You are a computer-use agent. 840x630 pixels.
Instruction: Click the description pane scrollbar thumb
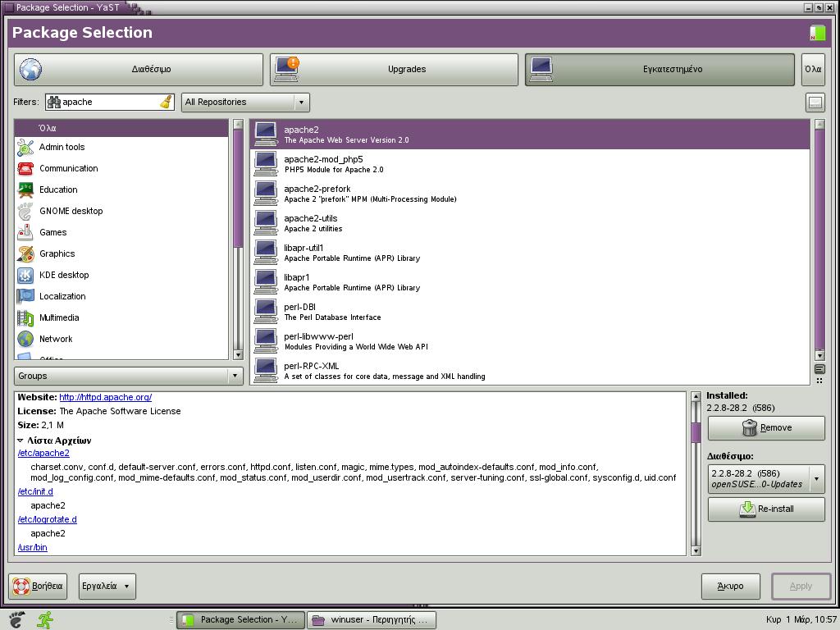click(x=696, y=432)
